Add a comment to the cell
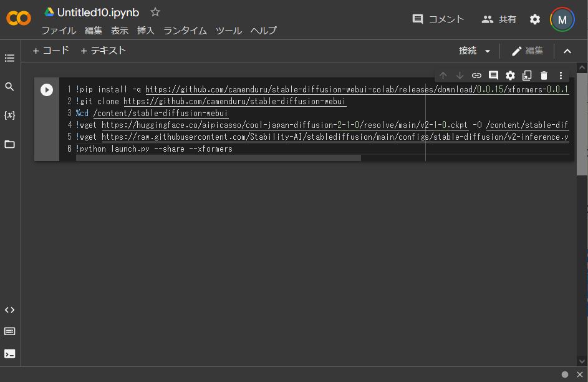This screenshot has width=588, height=382. point(493,76)
